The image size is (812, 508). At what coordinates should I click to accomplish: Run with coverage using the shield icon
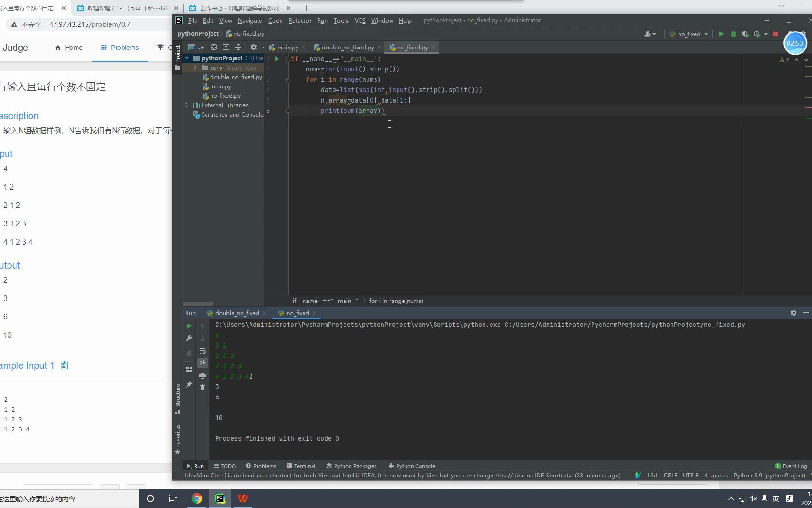pos(745,34)
